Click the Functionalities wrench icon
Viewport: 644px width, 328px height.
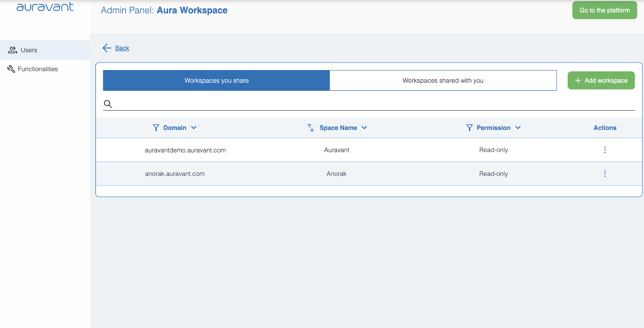[x=11, y=69]
